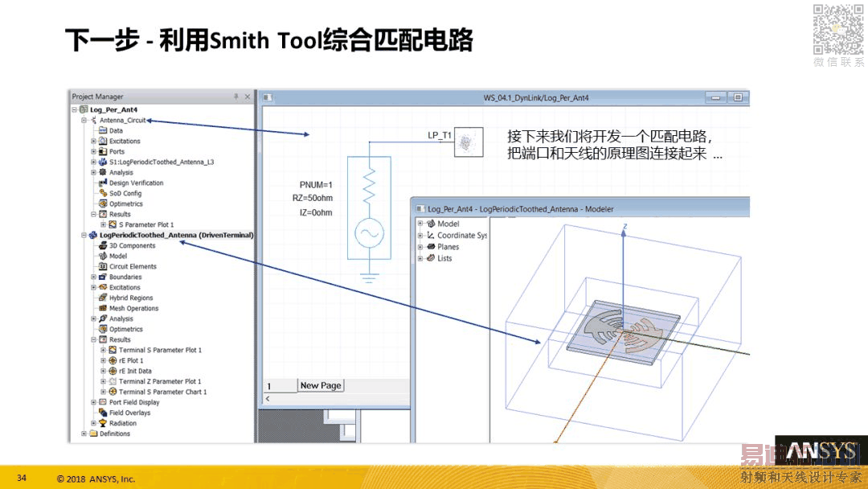
Task: Expand the Boundaries node
Action: [x=93, y=277]
